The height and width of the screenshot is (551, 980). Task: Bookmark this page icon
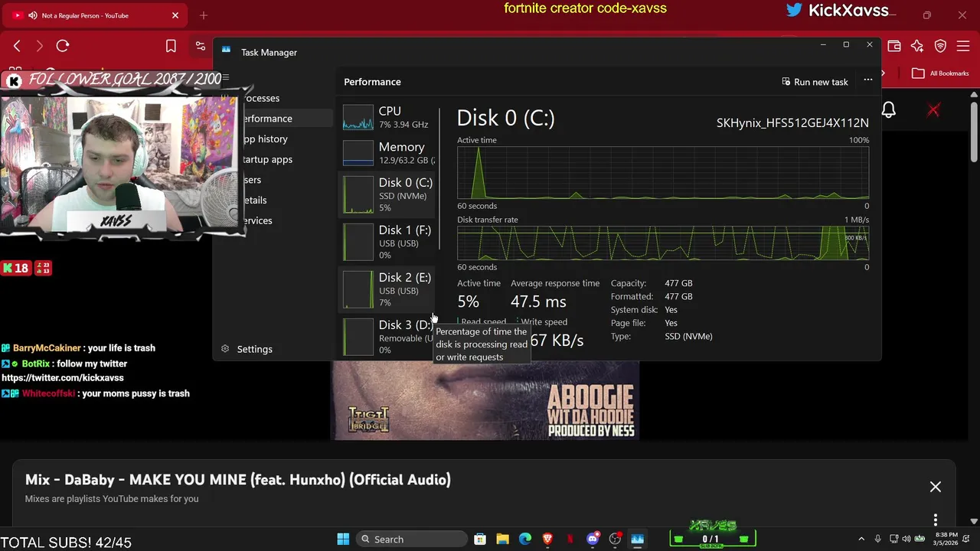171,46
